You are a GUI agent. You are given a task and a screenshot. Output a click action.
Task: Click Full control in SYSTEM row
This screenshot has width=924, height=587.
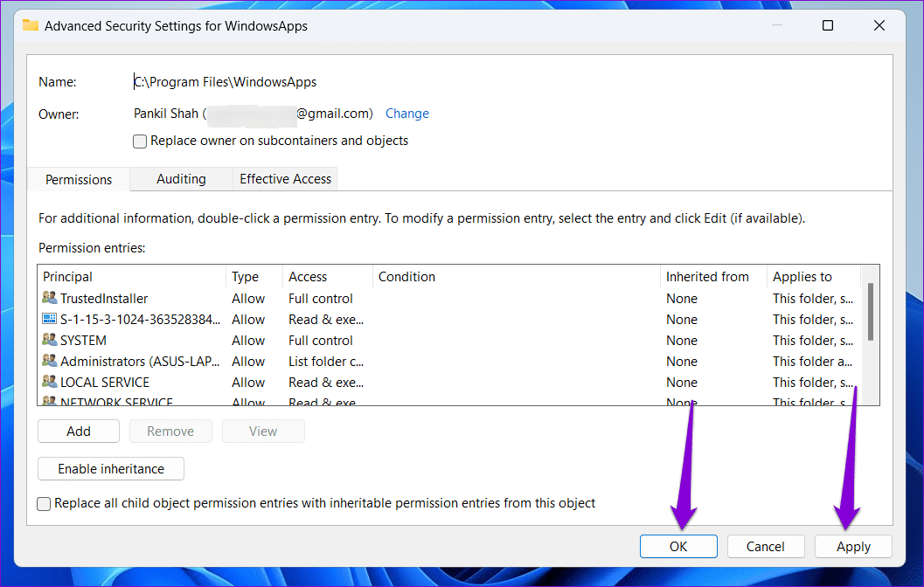pyautogui.click(x=321, y=341)
